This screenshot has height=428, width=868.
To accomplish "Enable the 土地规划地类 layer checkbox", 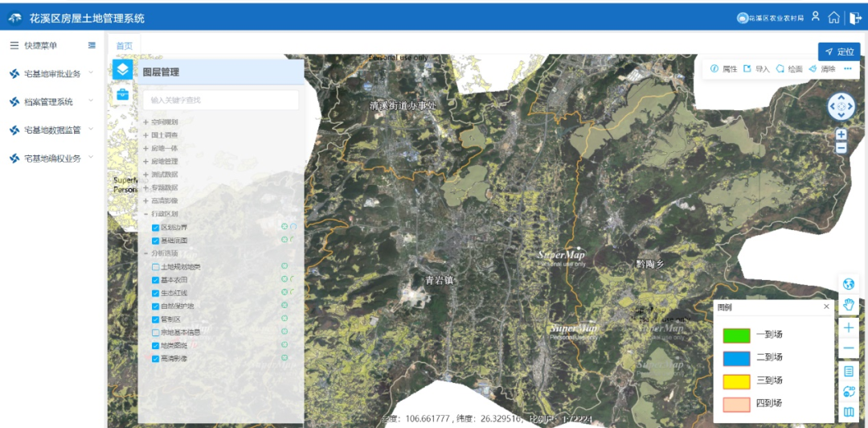I will click(156, 266).
